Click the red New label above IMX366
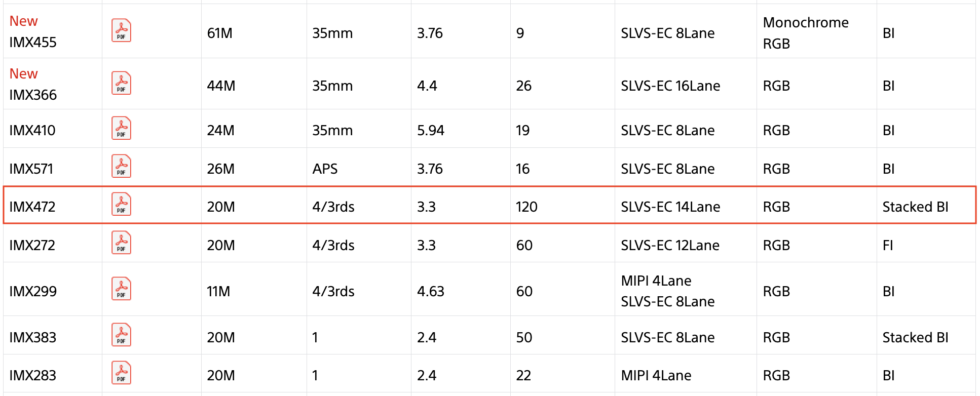This screenshot has width=980, height=396. [23, 74]
